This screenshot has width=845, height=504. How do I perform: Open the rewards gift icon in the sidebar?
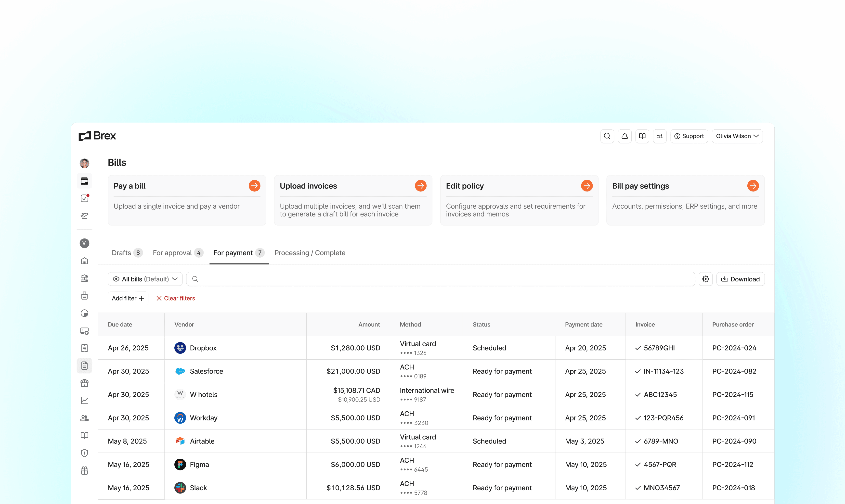point(84,470)
